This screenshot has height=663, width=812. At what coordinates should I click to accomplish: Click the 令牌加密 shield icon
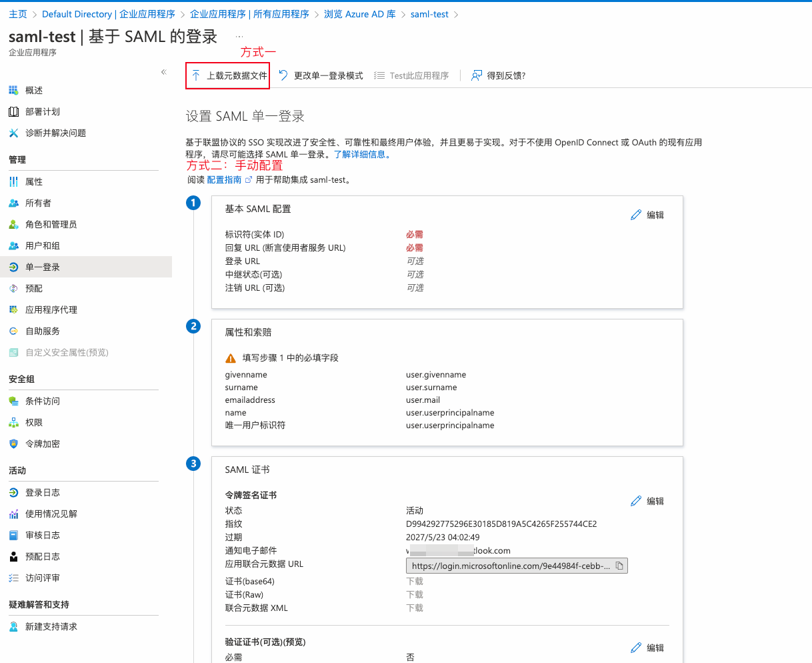(13, 444)
